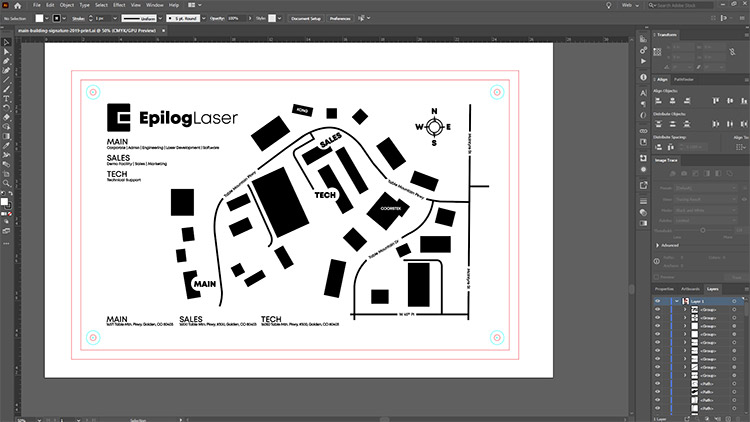Collapse the Layer 1 tree arrow
750x422 pixels.
[x=675, y=300]
